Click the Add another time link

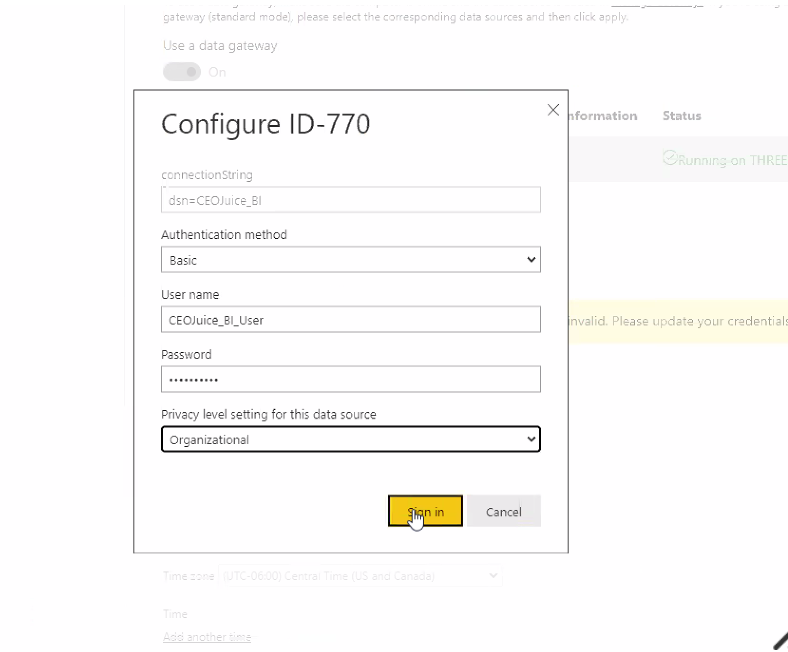coord(207,637)
